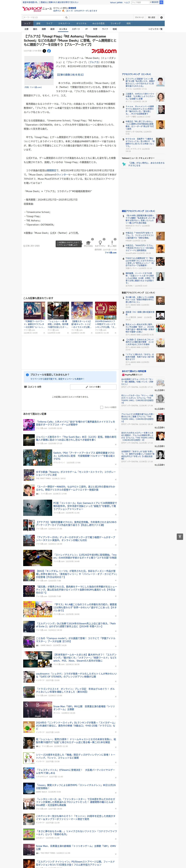Screen dimensions: 186x868
Task: Open the 有料 tab
Action: coord(129,24)
